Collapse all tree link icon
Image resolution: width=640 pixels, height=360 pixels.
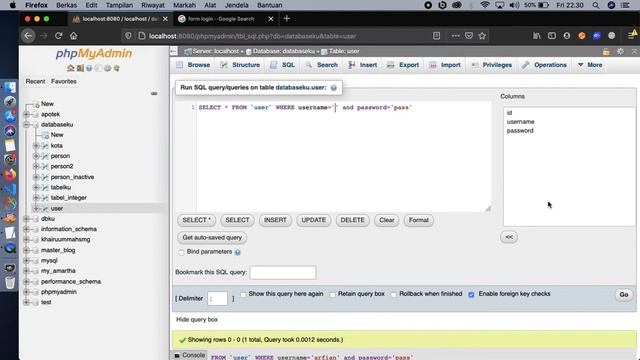tap(154, 93)
